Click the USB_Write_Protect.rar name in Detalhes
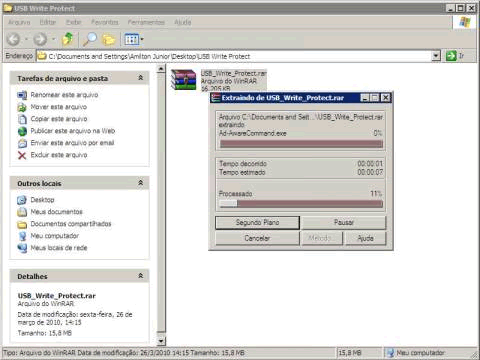The image size is (480, 360). coord(57,296)
